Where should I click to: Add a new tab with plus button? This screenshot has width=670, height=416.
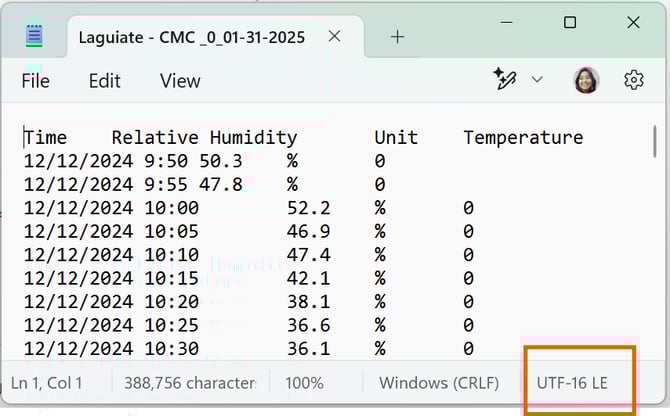point(397,36)
